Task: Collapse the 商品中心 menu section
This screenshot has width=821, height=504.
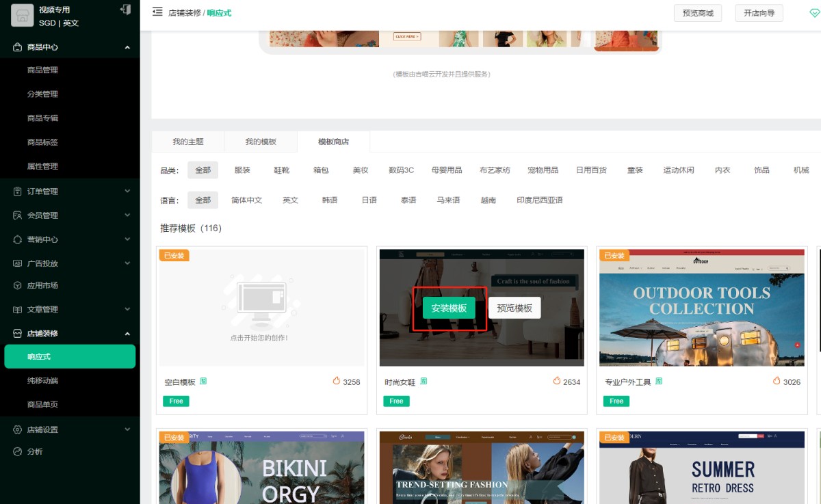Action: tap(127, 47)
